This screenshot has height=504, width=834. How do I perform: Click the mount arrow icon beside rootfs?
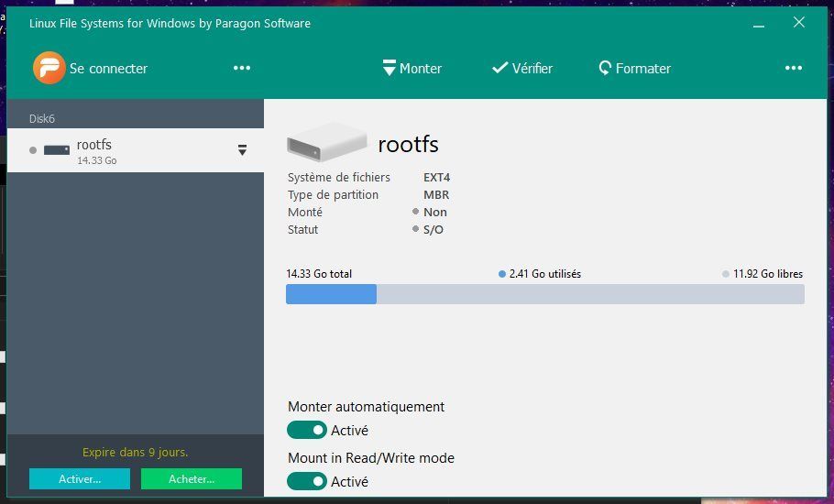coord(242,150)
